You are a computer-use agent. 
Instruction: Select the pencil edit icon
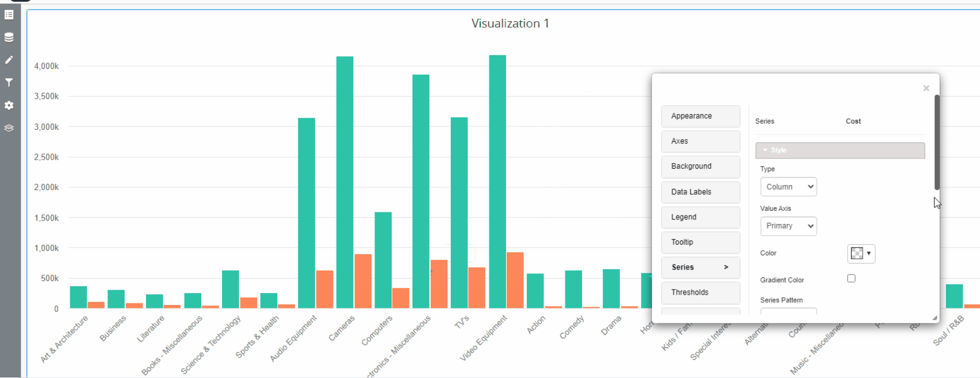click(9, 60)
